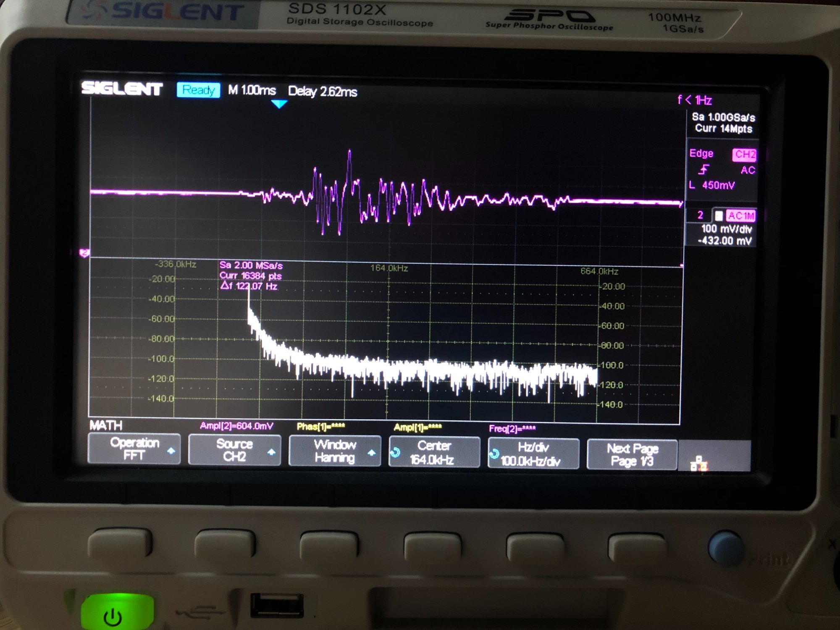Adjust the Hz/div 100.0kHz/div setting

coord(533,454)
